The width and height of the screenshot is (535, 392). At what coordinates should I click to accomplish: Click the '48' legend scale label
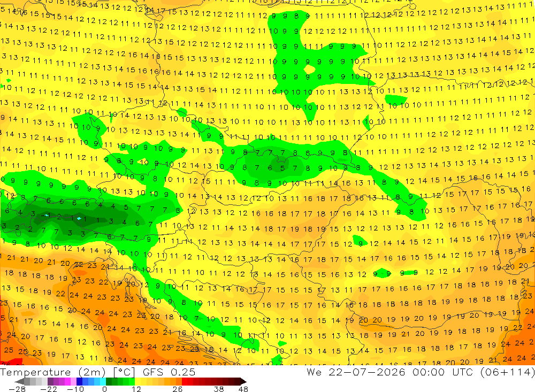pos(243,389)
